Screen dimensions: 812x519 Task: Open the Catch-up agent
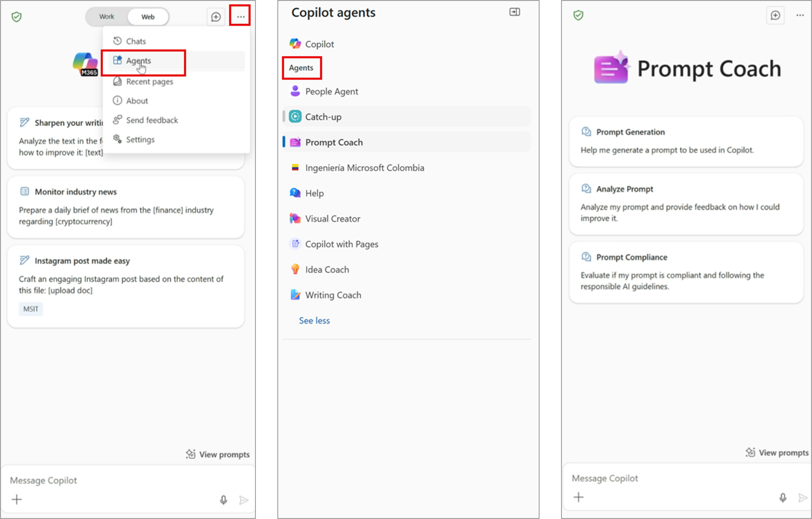(x=407, y=117)
